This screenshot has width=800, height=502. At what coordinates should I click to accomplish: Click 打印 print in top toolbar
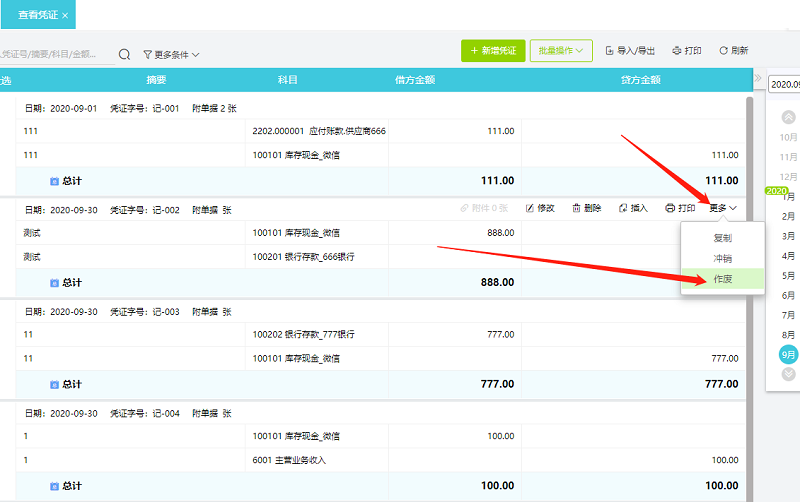678,50
